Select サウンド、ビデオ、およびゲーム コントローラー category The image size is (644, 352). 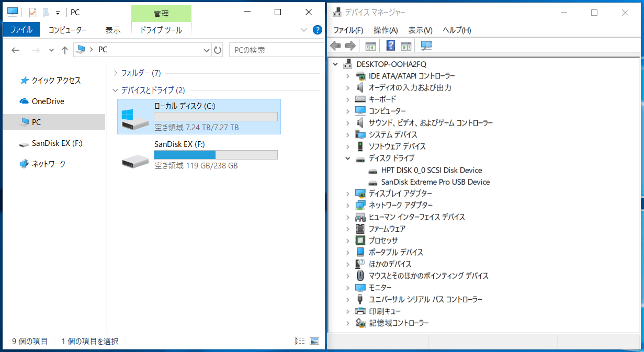431,123
